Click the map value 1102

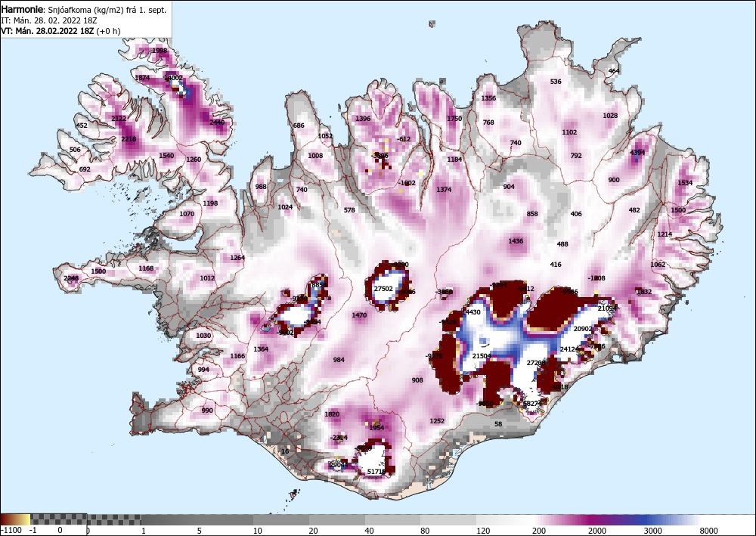pyautogui.click(x=569, y=132)
